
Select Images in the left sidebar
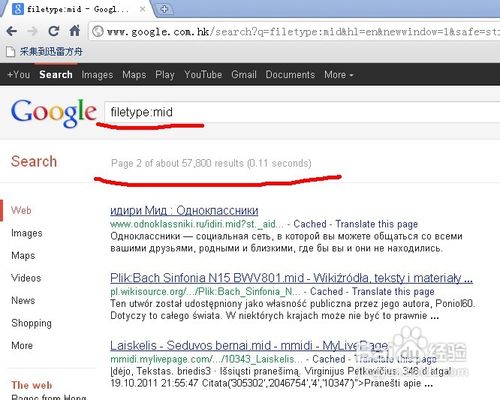point(27,233)
